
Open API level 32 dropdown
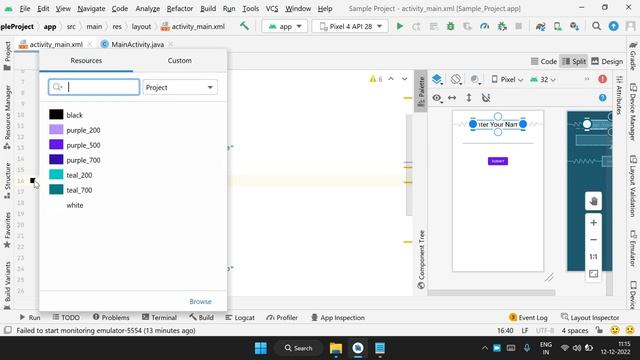tap(542, 79)
